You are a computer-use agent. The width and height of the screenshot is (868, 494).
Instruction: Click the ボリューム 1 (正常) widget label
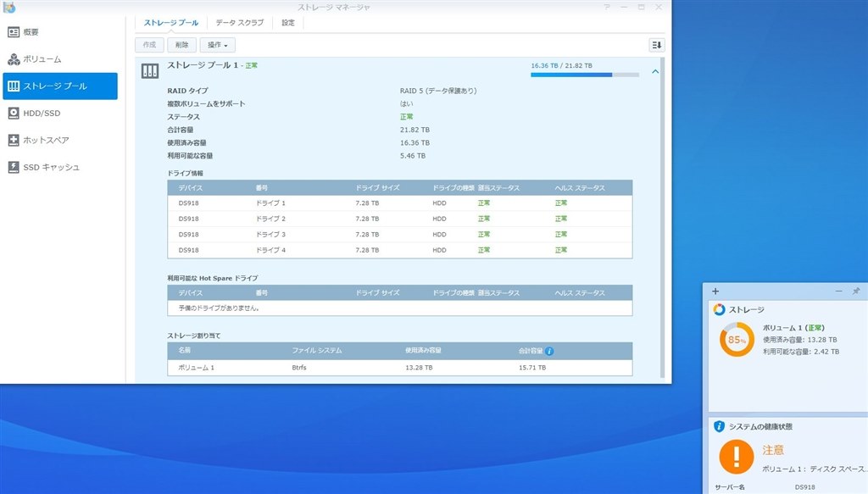[793, 327]
